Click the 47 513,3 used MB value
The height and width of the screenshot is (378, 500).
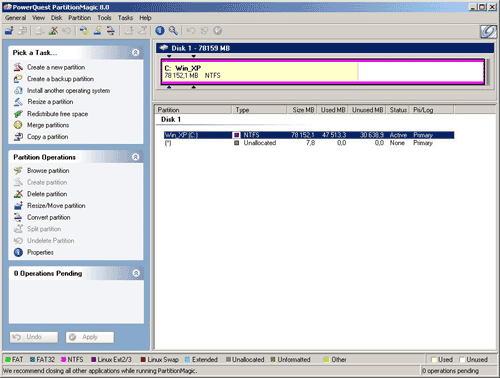coord(334,135)
